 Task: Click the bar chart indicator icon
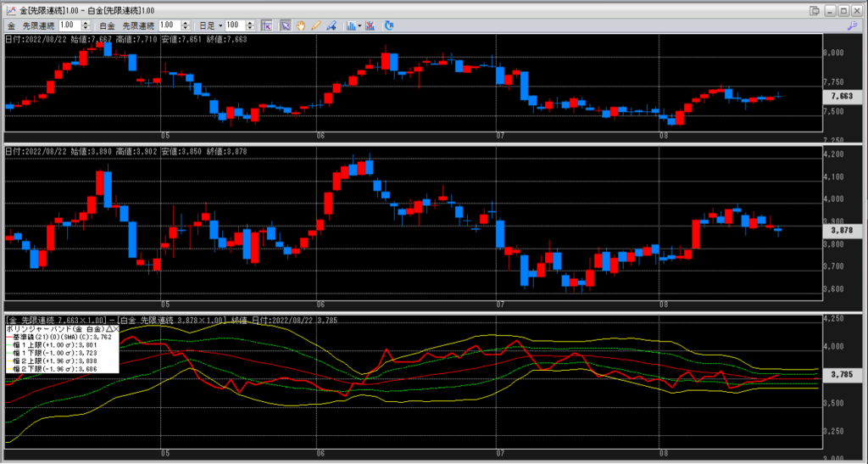[x=351, y=25]
